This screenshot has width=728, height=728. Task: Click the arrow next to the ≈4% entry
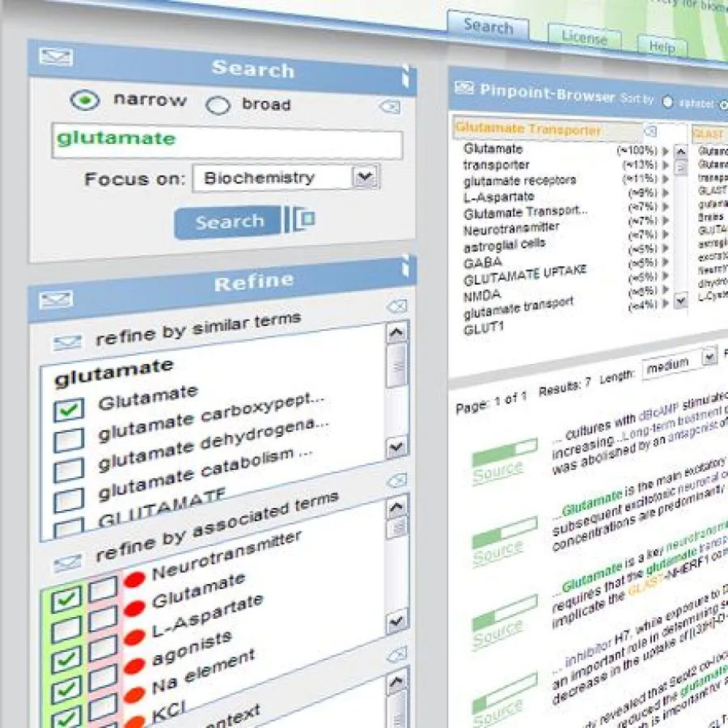click(x=666, y=304)
